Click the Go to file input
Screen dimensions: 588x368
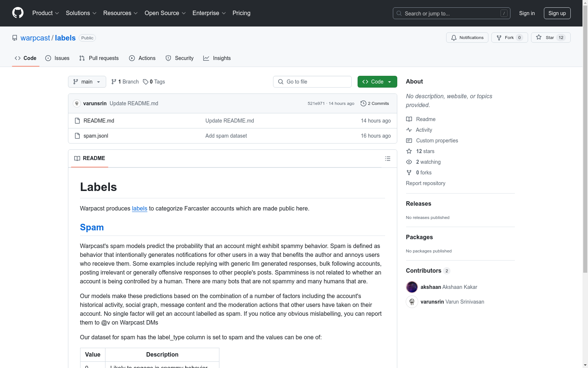pos(312,82)
